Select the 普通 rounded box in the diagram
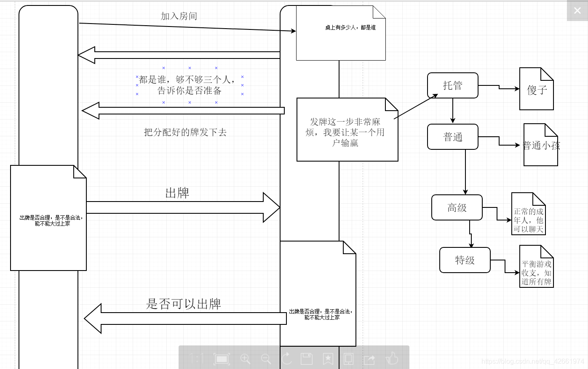The width and height of the screenshot is (588, 369). point(453,137)
